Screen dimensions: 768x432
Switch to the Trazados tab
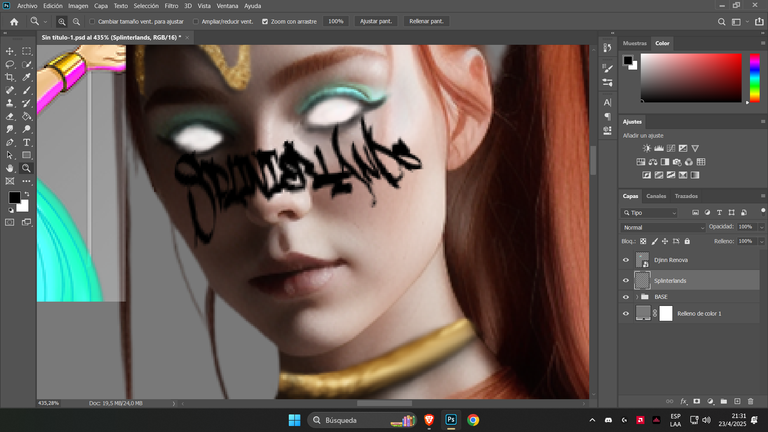pos(686,196)
